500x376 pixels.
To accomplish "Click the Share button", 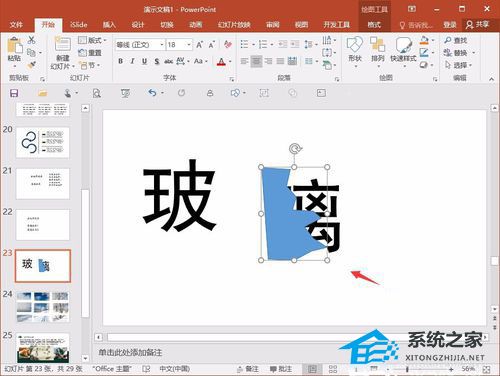I will point(478,24).
